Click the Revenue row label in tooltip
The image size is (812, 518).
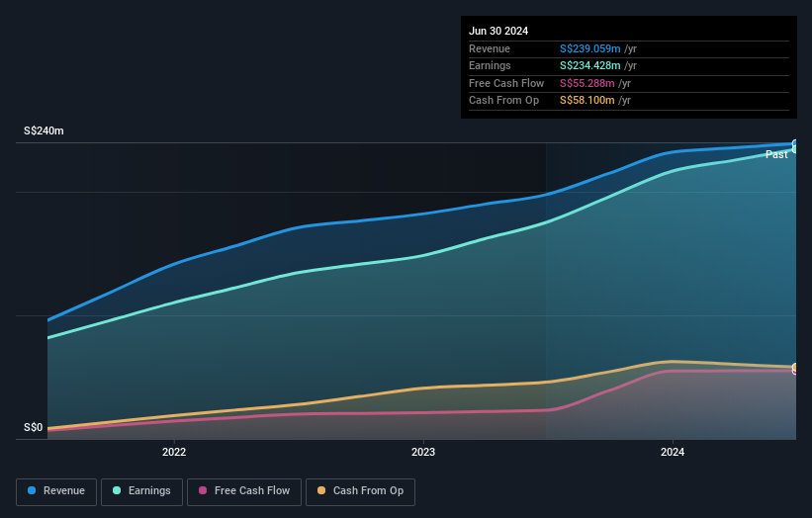490,48
